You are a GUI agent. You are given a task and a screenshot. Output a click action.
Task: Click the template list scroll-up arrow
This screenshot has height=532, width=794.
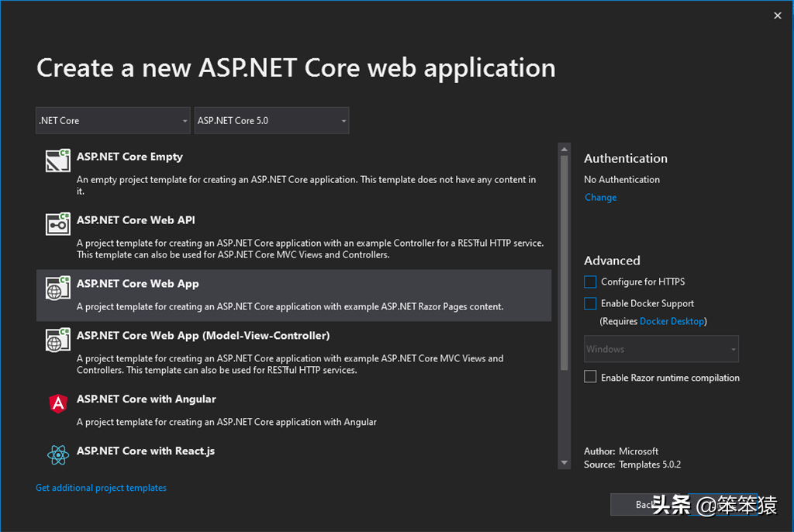pos(564,150)
